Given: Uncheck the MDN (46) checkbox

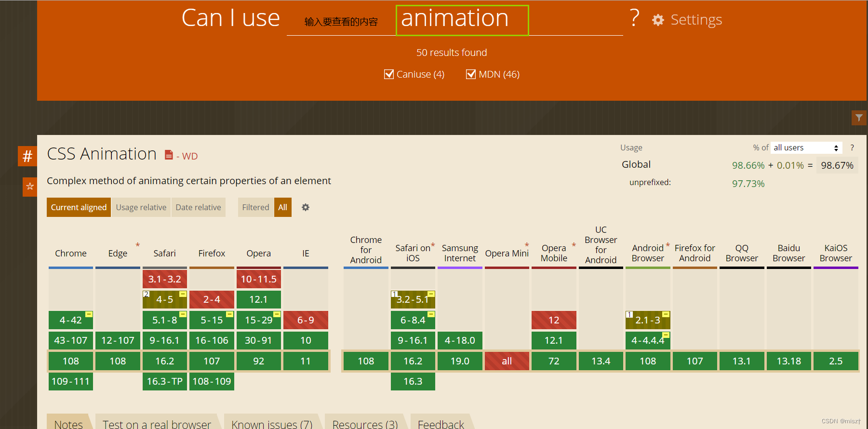Looking at the screenshot, I should pos(471,74).
